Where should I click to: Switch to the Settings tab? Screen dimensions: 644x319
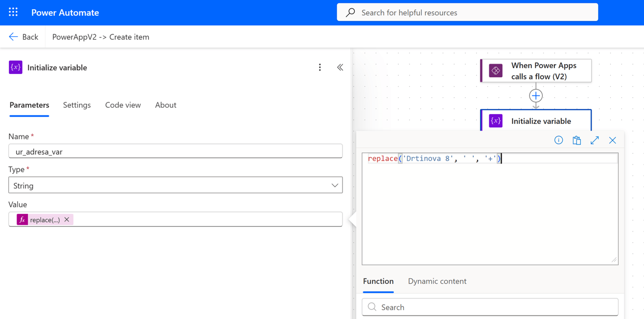tap(77, 105)
